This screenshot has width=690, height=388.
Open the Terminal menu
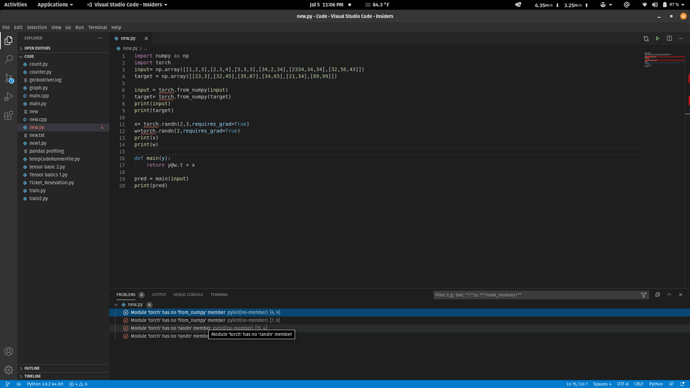coord(97,27)
